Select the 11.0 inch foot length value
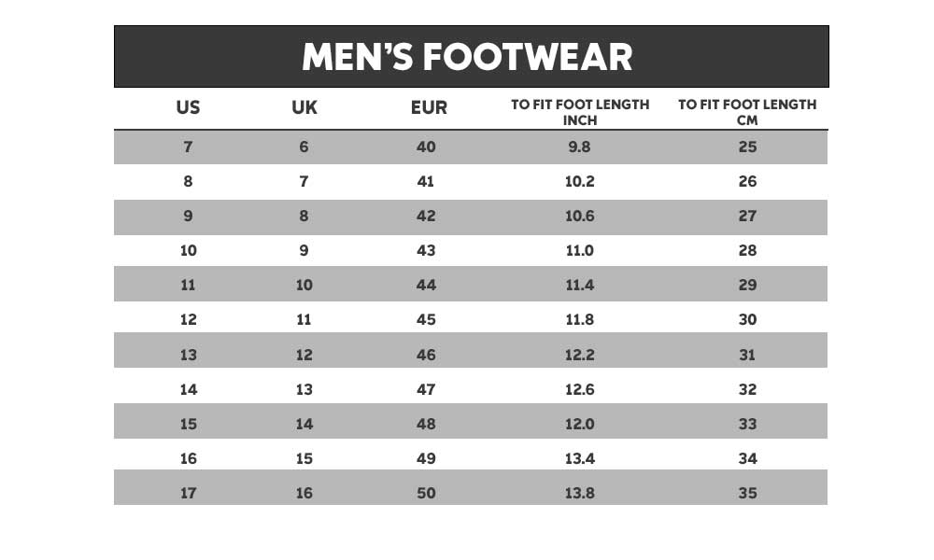Image resolution: width=934 pixels, height=560 pixels. pyautogui.click(x=579, y=250)
